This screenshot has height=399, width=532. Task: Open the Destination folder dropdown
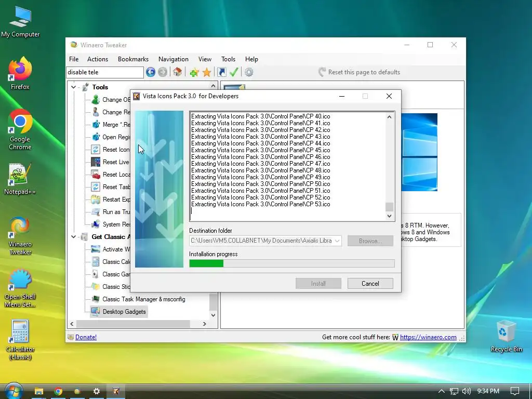[x=337, y=241]
